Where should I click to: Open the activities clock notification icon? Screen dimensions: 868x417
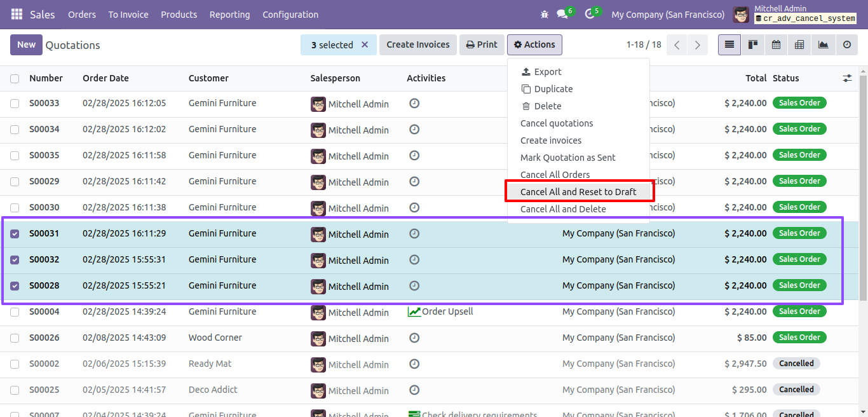(590, 14)
